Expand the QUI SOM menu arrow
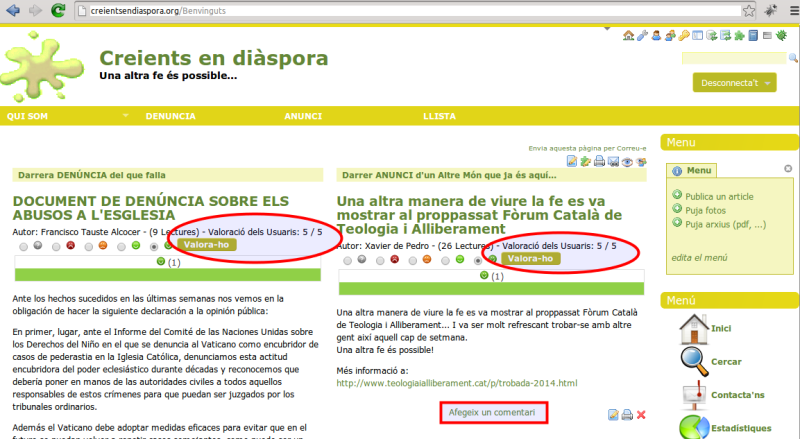 tap(126, 116)
